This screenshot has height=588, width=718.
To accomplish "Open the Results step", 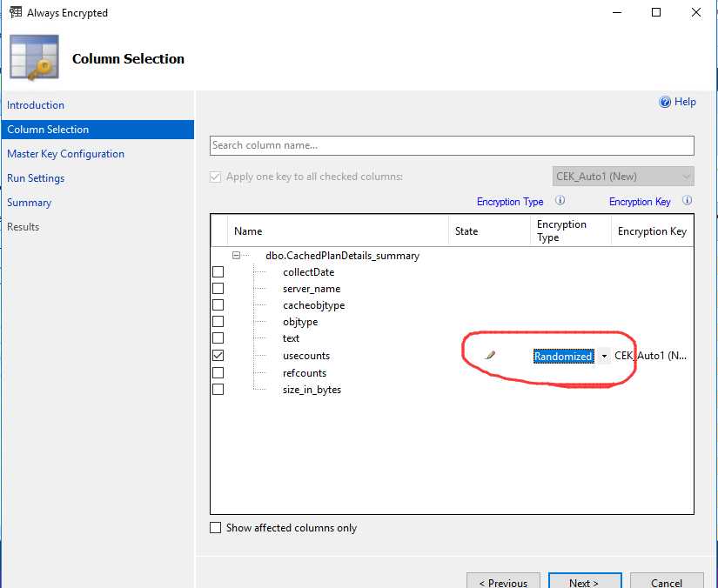I will tap(23, 226).
